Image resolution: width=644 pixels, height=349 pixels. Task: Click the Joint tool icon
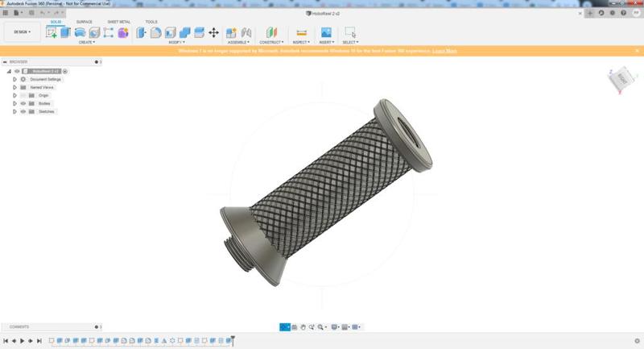[246, 32]
